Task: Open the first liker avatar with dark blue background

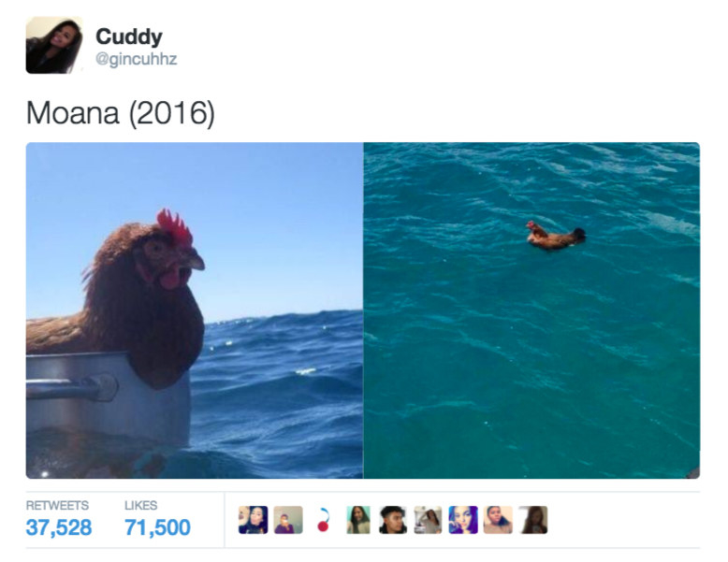Action: 253,520
